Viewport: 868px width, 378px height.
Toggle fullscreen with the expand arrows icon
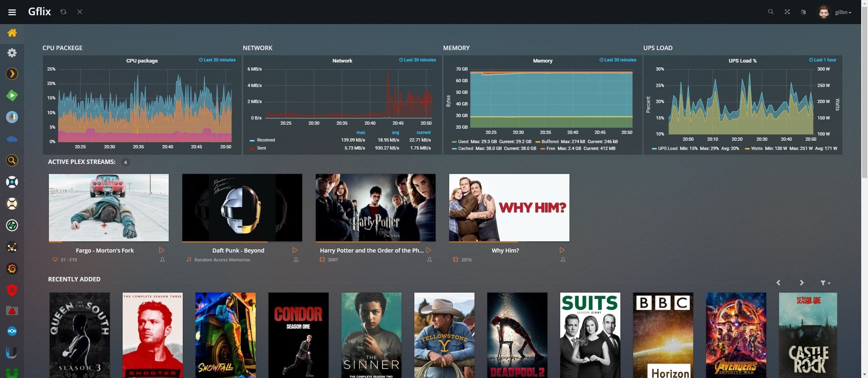(787, 12)
